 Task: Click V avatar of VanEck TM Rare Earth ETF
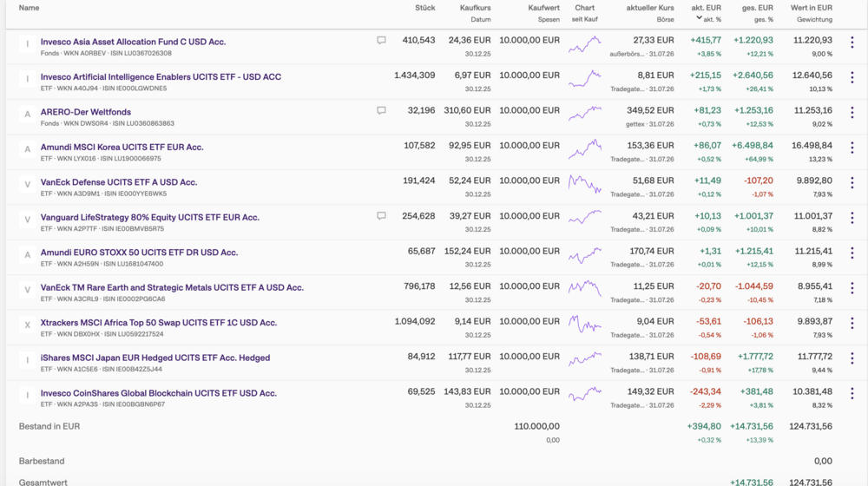[27, 290]
